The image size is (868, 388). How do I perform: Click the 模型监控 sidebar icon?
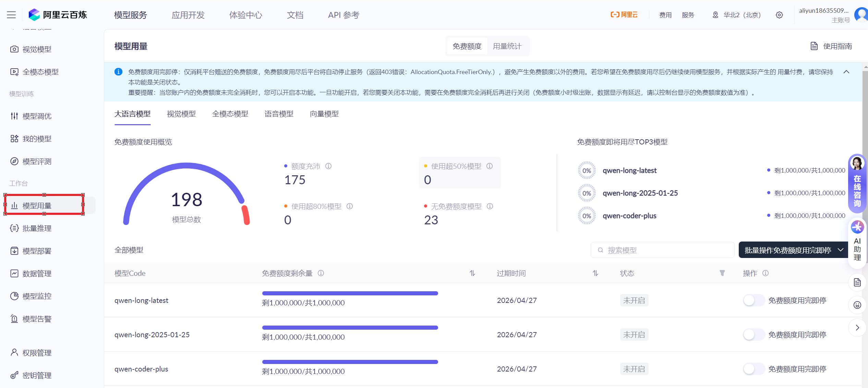click(x=14, y=296)
